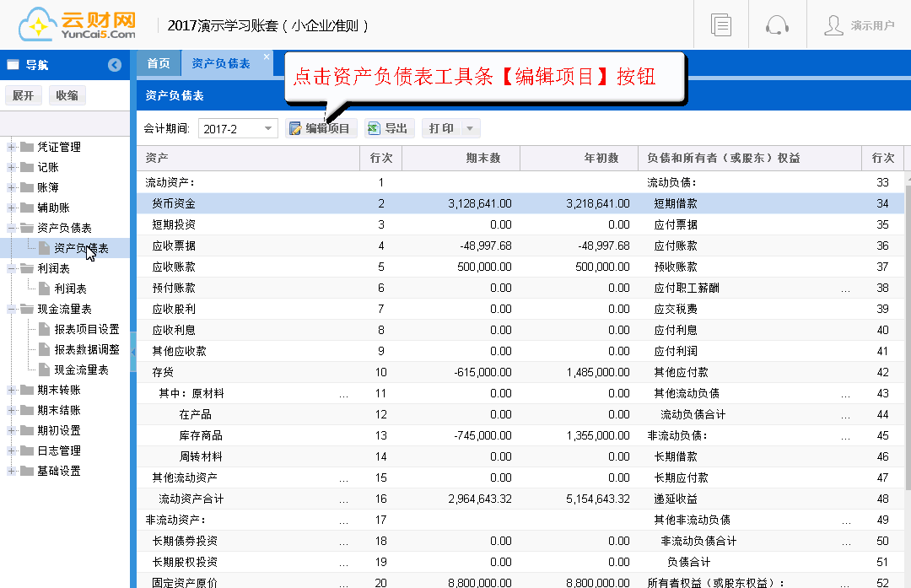The image size is (911, 588).
Task: Expand the 辅助账 tree node
Action: click(x=10, y=208)
